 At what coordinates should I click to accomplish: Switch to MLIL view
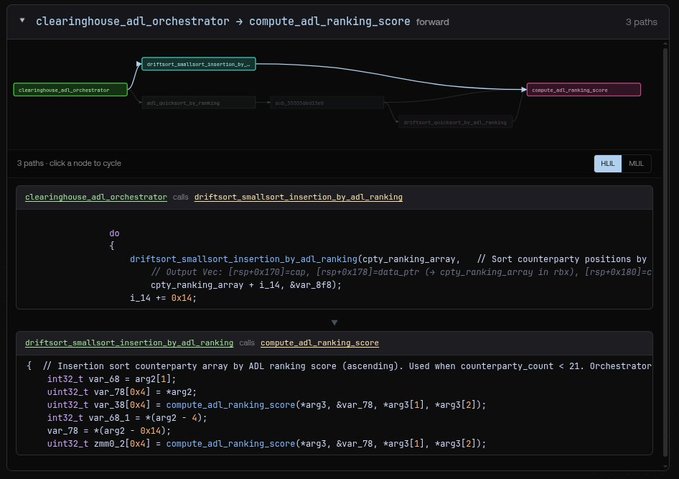pos(636,164)
